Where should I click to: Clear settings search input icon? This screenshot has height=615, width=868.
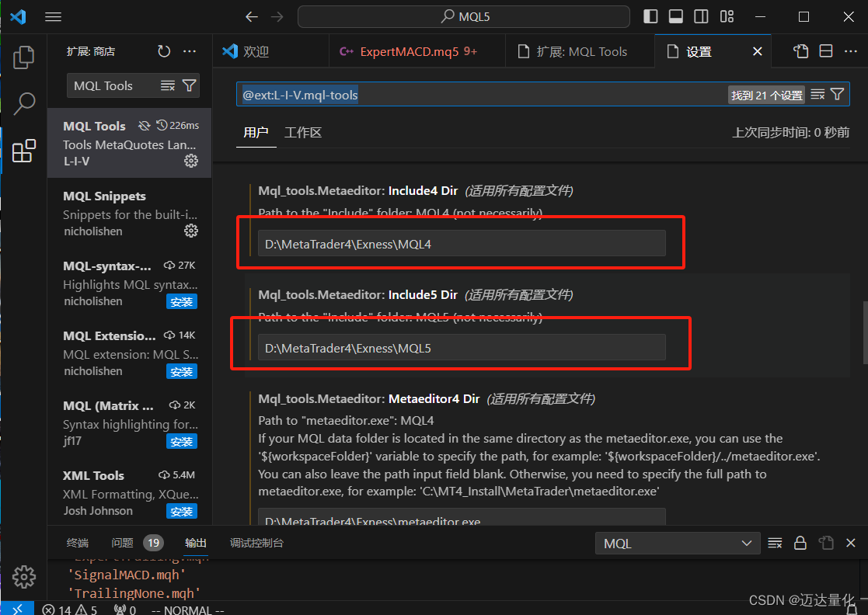pos(817,95)
